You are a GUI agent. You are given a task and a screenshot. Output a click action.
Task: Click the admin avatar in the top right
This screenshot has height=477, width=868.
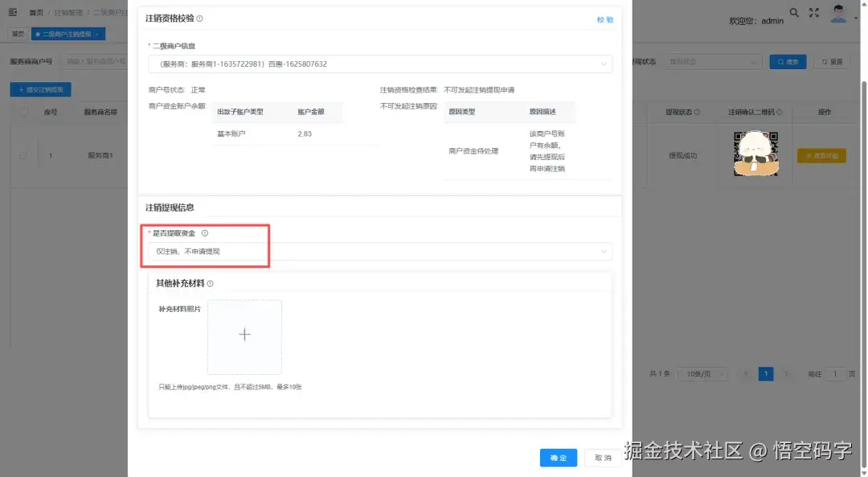click(838, 16)
